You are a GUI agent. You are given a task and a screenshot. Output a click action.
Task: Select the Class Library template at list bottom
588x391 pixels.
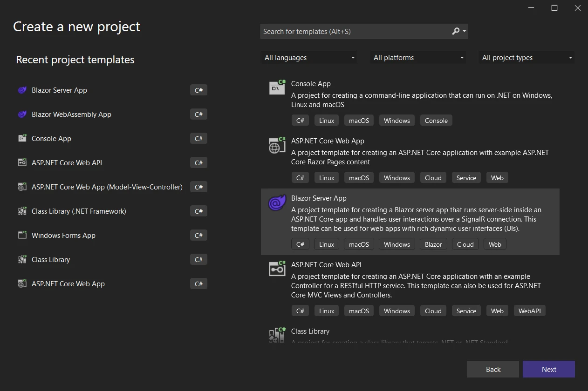[x=310, y=331]
